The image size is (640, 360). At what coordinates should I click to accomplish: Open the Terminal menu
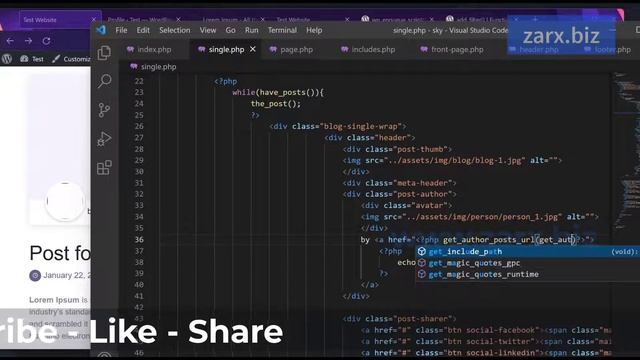[282, 30]
